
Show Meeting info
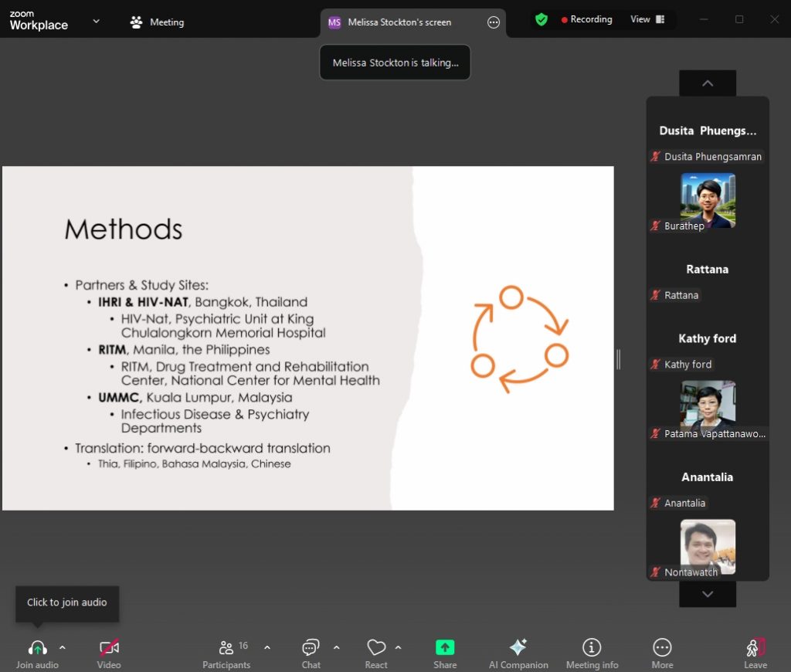pyautogui.click(x=592, y=648)
